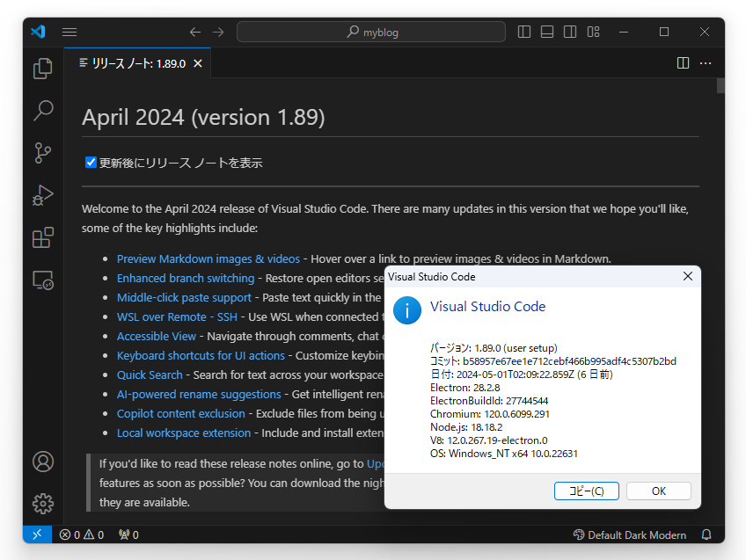746x560 pixels.
Task: Open the Search view
Action: [42, 111]
